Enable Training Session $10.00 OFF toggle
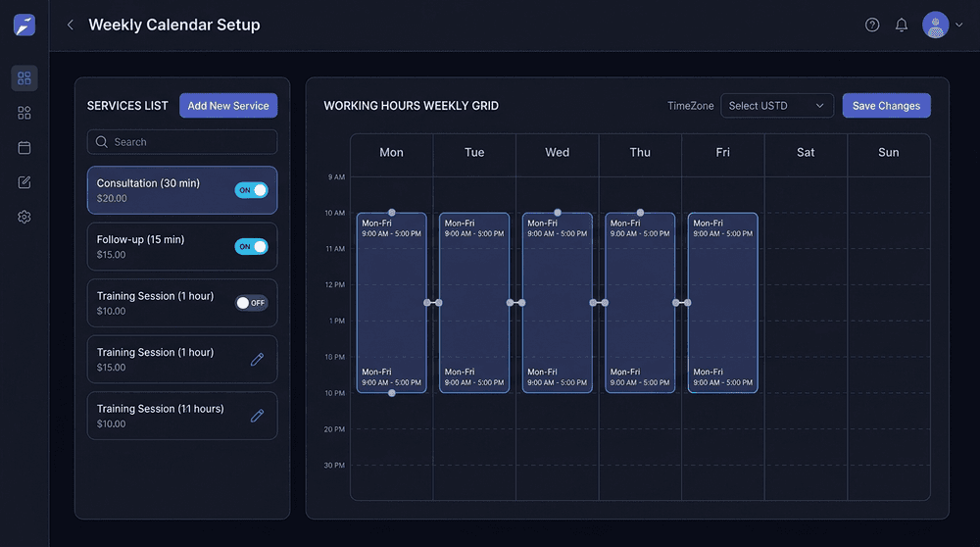The image size is (980, 547). click(x=251, y=303)
